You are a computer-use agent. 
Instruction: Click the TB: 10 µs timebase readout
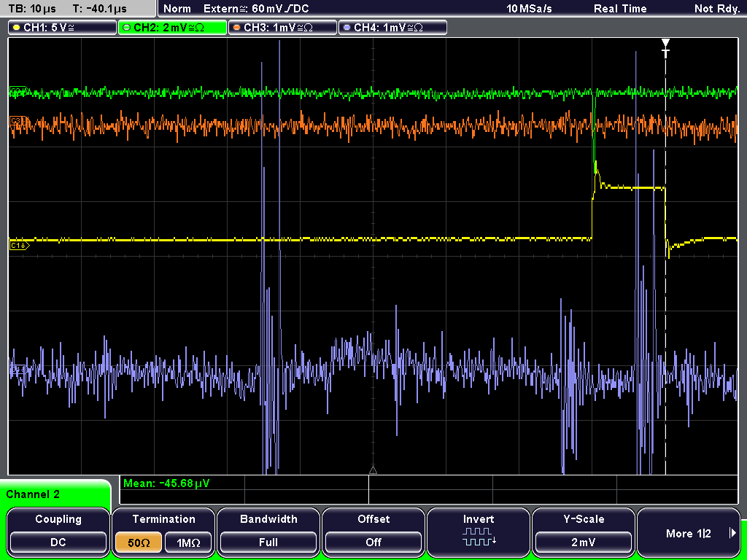[32, 9]
